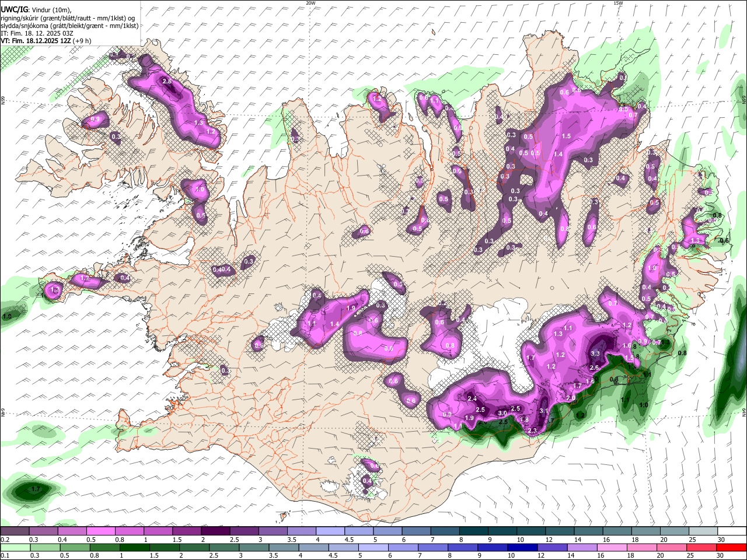The height and width of the screenshot is (560, 747).
Task: Click the light lavender 4–4.5 snow legend swatch
Action: [330, 531]
